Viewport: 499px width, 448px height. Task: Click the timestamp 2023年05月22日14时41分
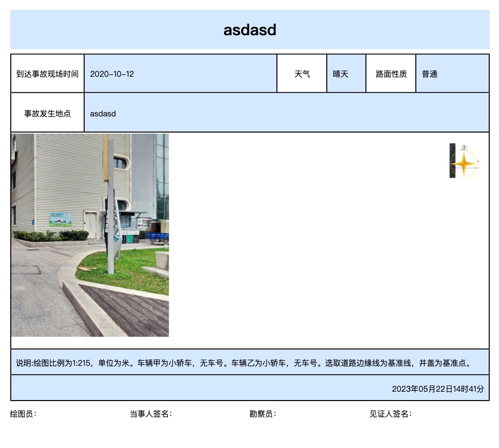coord(438,389)
